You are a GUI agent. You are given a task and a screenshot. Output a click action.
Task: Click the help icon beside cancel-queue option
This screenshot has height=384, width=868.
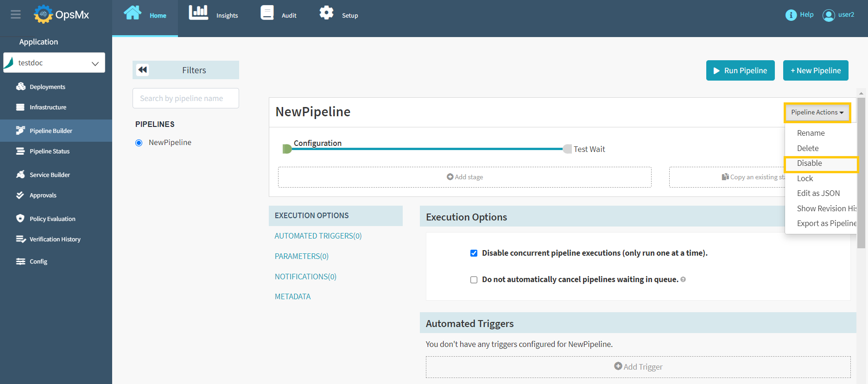click(683, 279)
